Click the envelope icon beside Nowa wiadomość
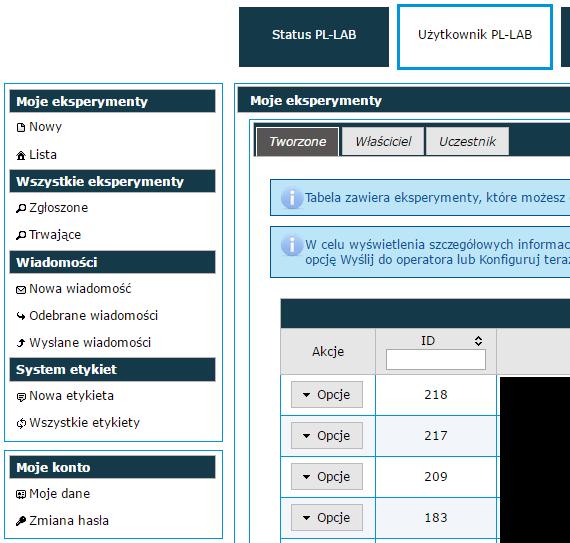Viewport: 570px width, 543px height. click(21, 290)
